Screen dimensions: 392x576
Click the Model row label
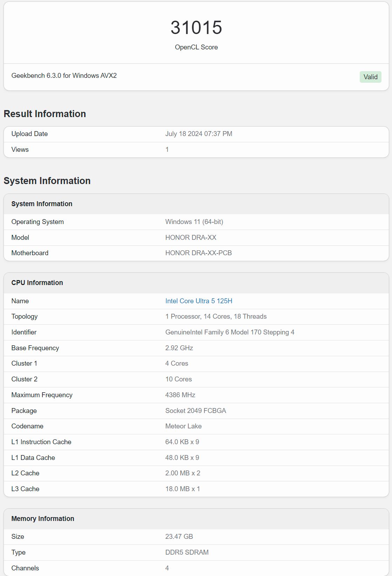(x=20, y=237)
